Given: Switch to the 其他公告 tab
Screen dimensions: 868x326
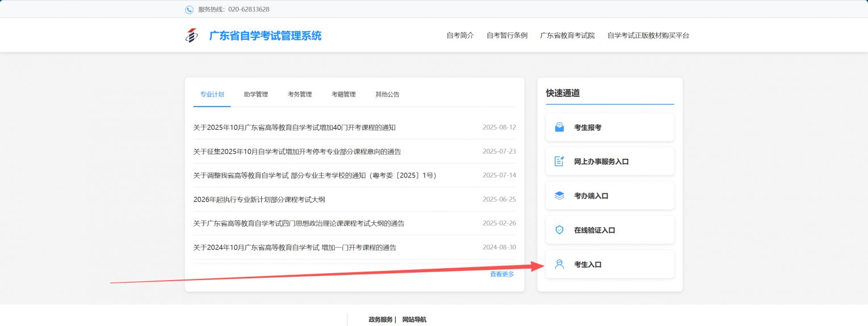Looking at the screenshot, I should [x=387, y=95].
